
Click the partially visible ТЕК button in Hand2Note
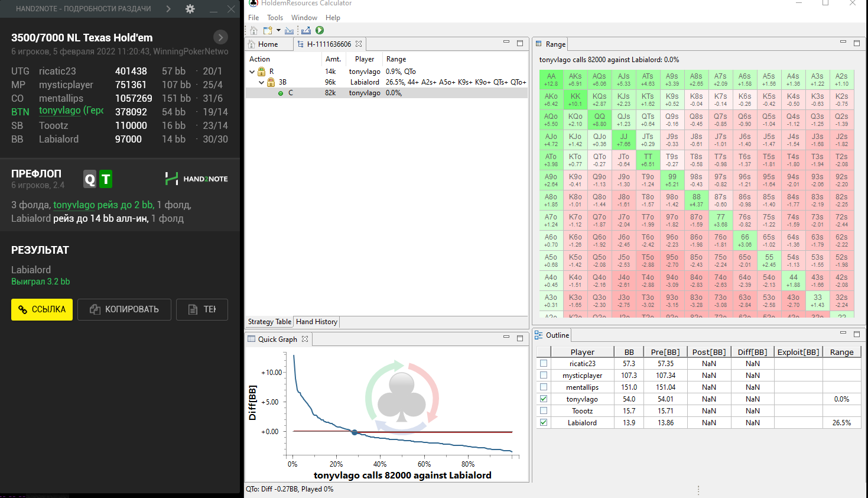[202, 309]
